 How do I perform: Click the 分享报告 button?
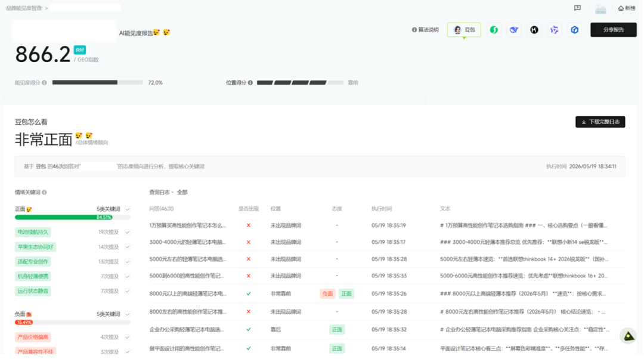(x=614, y=30)
